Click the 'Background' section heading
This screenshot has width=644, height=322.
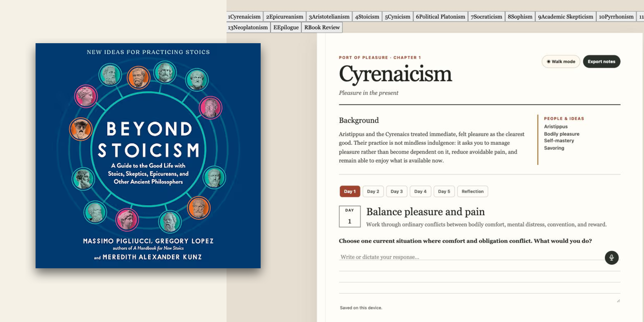359,121
